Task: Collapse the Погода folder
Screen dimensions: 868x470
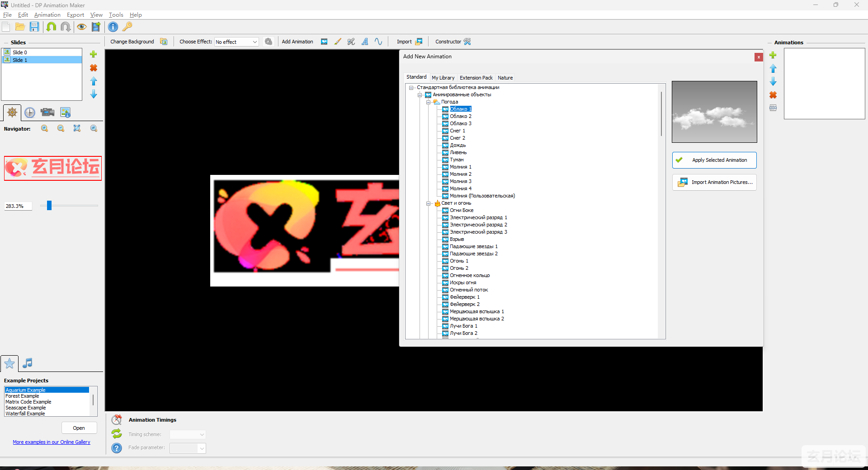Action: point(429,102)
